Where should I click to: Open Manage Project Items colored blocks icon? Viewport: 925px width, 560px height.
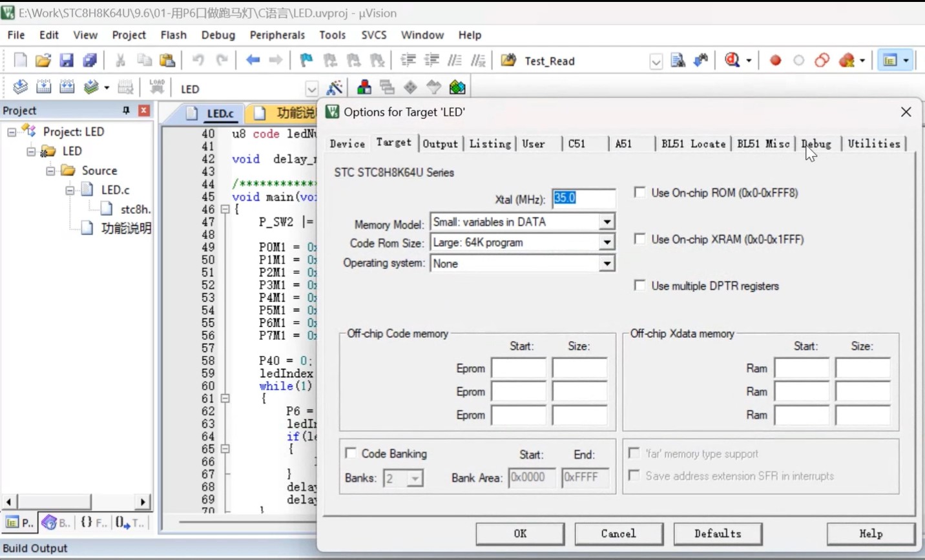tap(364, 87)
